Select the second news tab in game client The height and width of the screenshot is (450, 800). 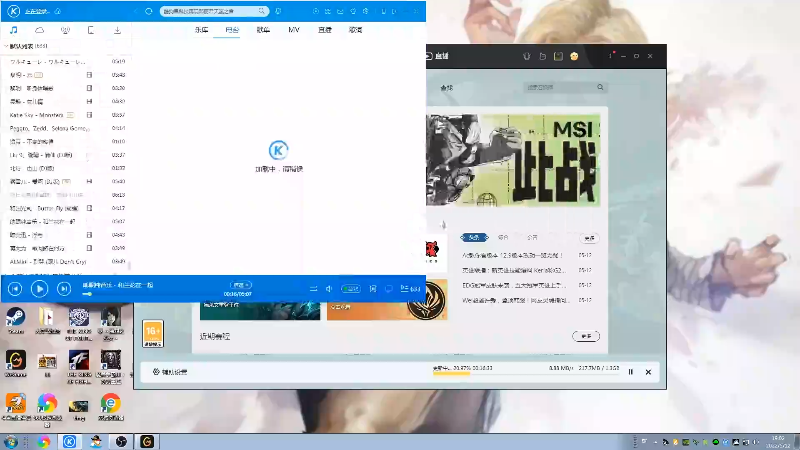504,237
